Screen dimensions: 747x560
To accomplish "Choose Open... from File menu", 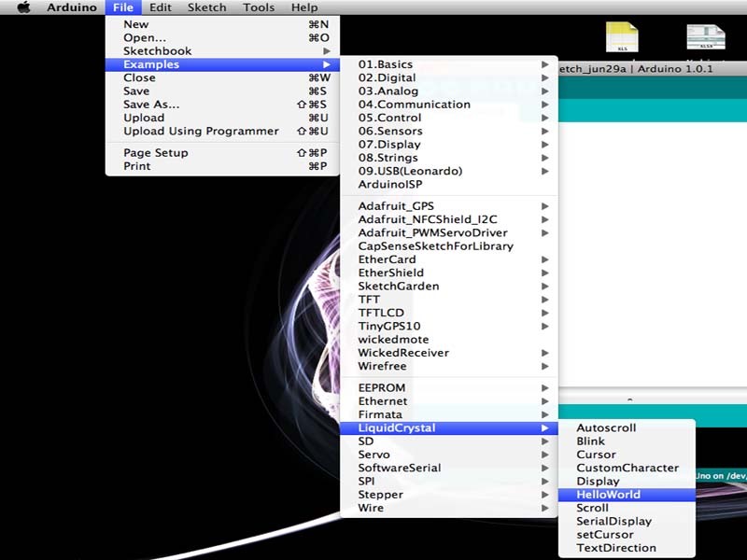I will tap(222, 37).
